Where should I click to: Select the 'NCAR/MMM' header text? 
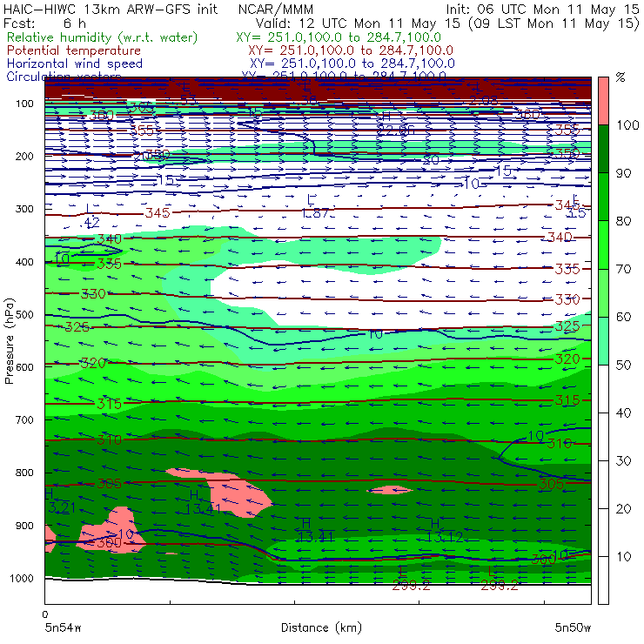[276, 10]
